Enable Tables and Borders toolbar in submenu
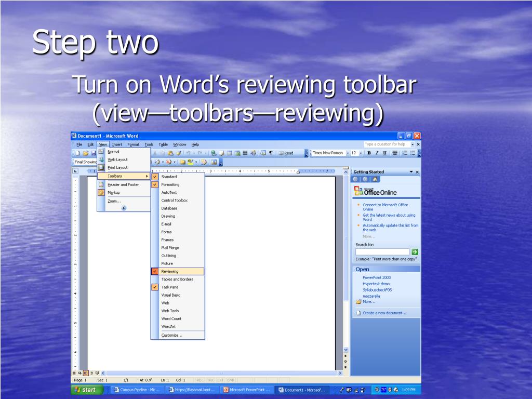 pyautogui.click(x=178, y=279)
